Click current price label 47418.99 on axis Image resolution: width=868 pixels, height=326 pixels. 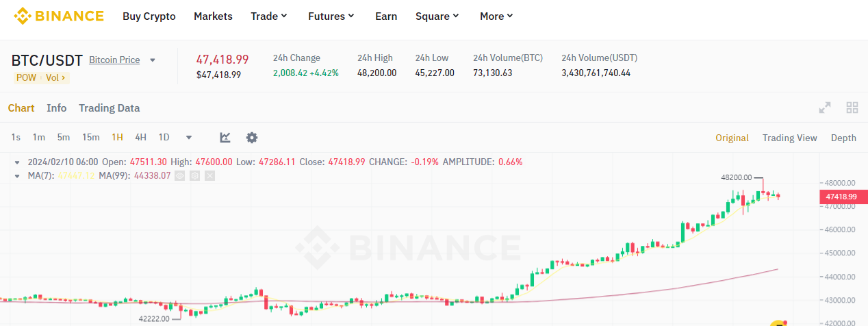click(x=843, y=197)
